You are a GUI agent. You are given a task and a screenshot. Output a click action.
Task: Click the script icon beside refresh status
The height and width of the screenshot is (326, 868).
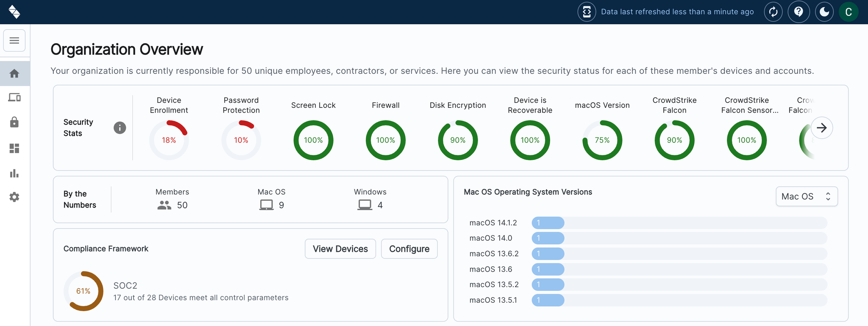point(587,12)
